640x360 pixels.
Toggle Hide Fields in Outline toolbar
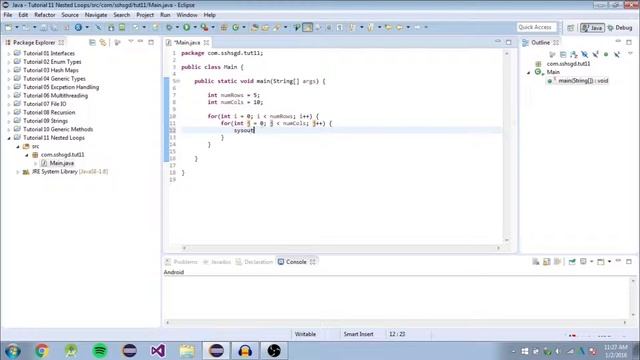pos(584,54)
